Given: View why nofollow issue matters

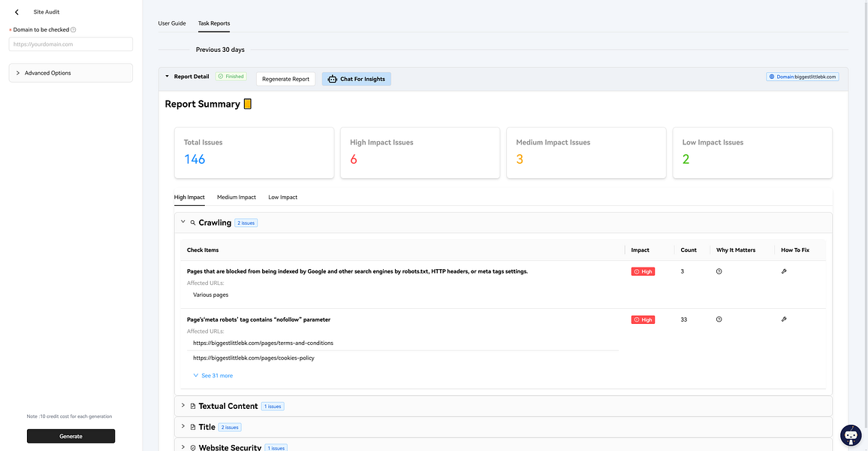Looking at the screenshot, I should tap(719, 319).
